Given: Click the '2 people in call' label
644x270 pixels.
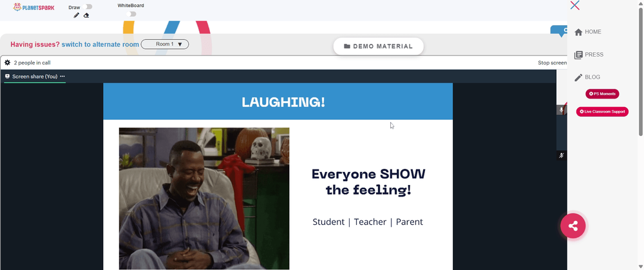Looking at the screenshot, I should tap(32, 63).
